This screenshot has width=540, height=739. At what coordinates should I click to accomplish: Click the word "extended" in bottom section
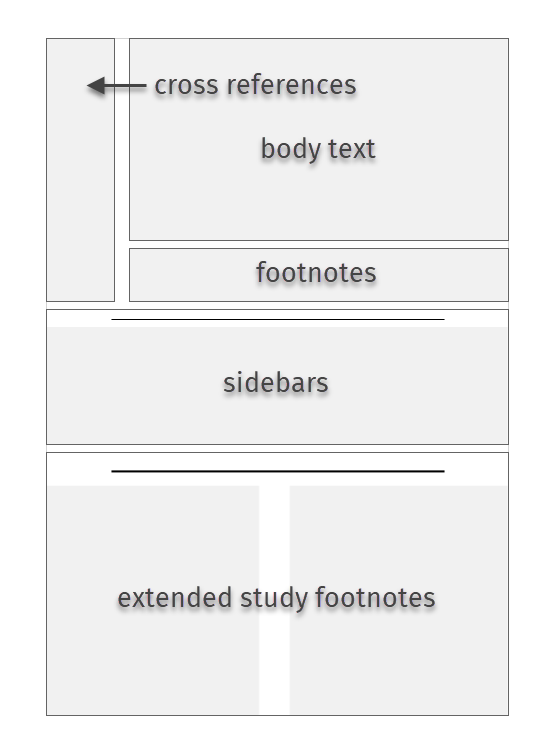pos(175,598)
